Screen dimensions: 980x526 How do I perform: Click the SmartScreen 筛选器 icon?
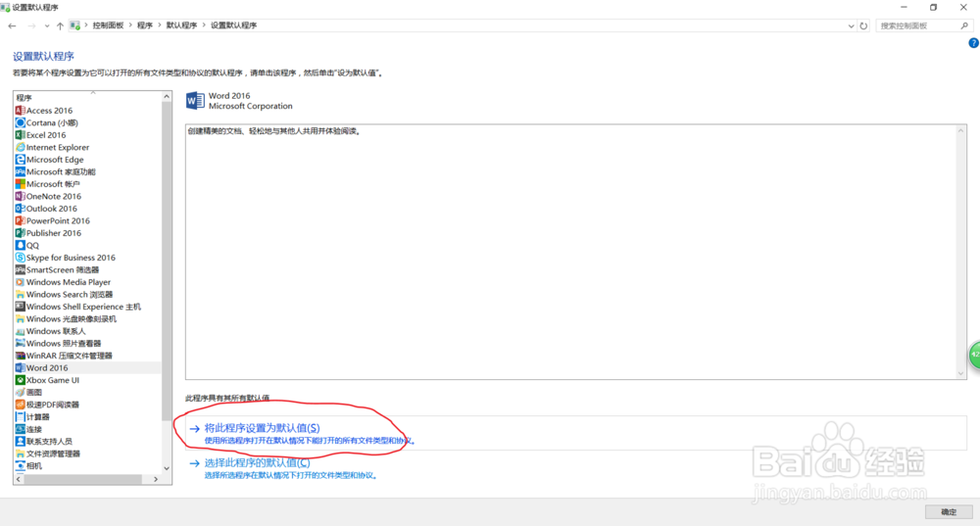(x=20, y=270)
